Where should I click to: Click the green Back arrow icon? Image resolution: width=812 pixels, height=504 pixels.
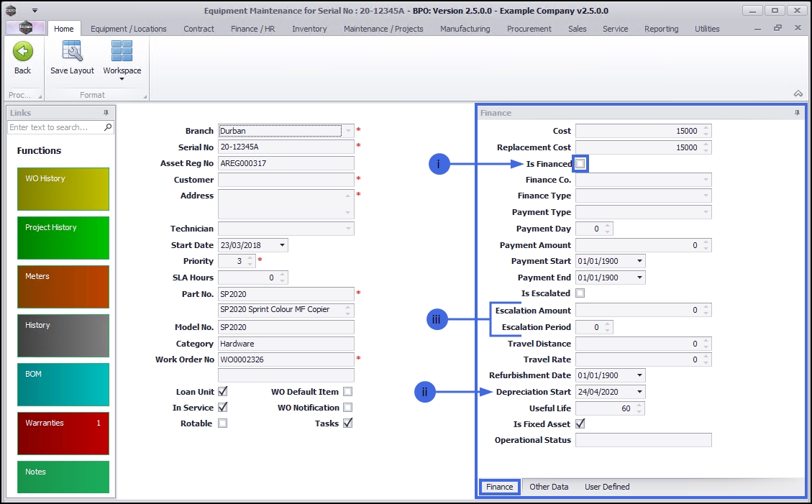pos(23,52)
